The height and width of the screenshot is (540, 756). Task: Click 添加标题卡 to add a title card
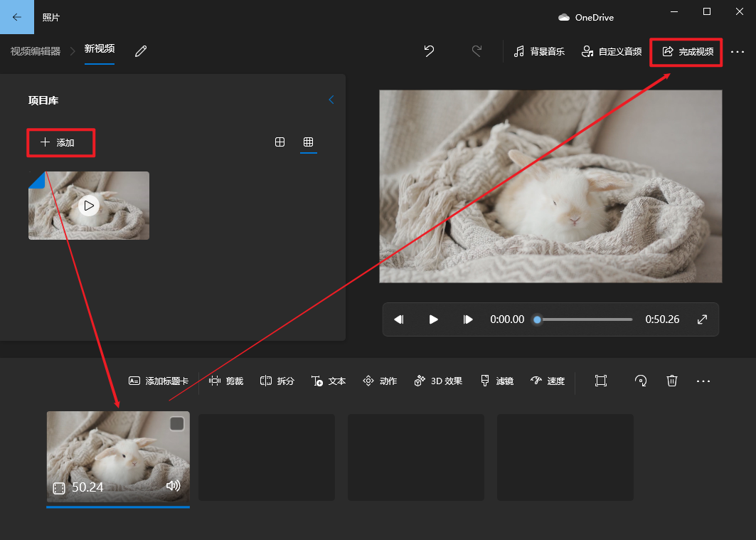tap(159, 381)
